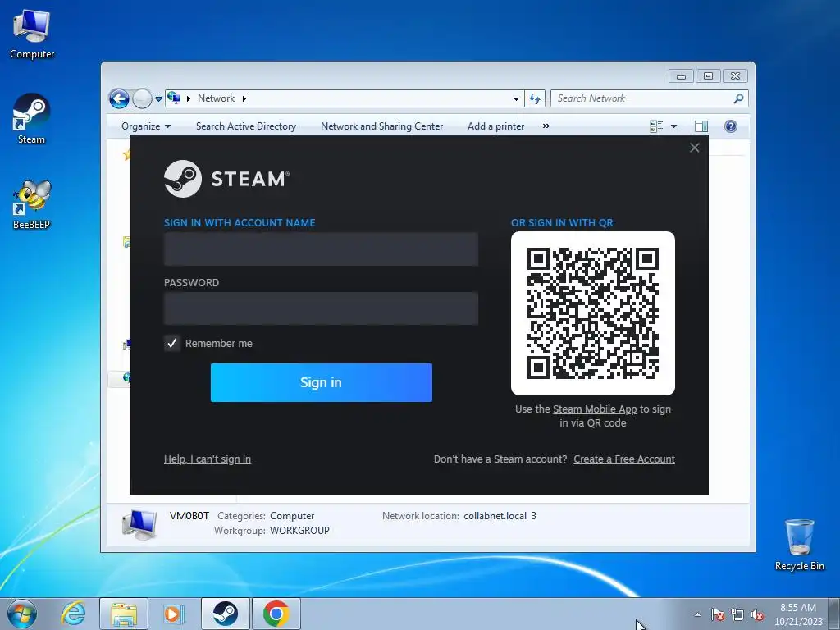
Task: Open the BeeBEEP desktop shortcut
Action: pos(31,204)
